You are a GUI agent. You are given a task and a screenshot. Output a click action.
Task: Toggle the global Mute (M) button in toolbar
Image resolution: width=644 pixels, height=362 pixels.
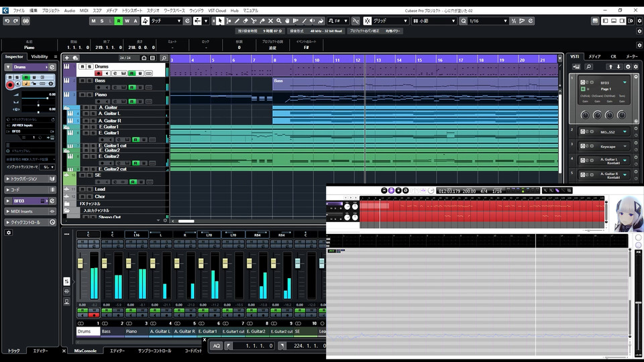pos(93,21)
